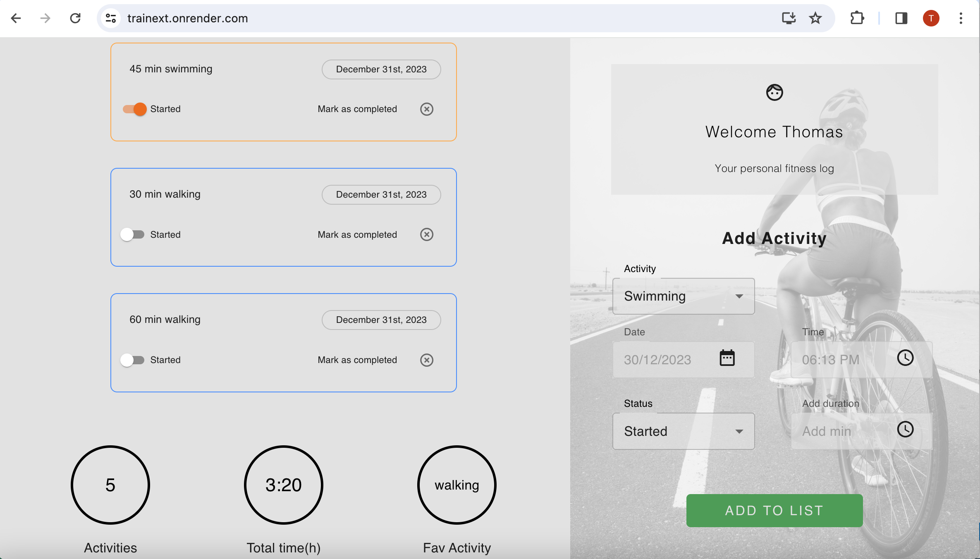The image size is (980, 559).
Task: Click Mark as completed on 30 min walking
Action: tap(357, 234)
